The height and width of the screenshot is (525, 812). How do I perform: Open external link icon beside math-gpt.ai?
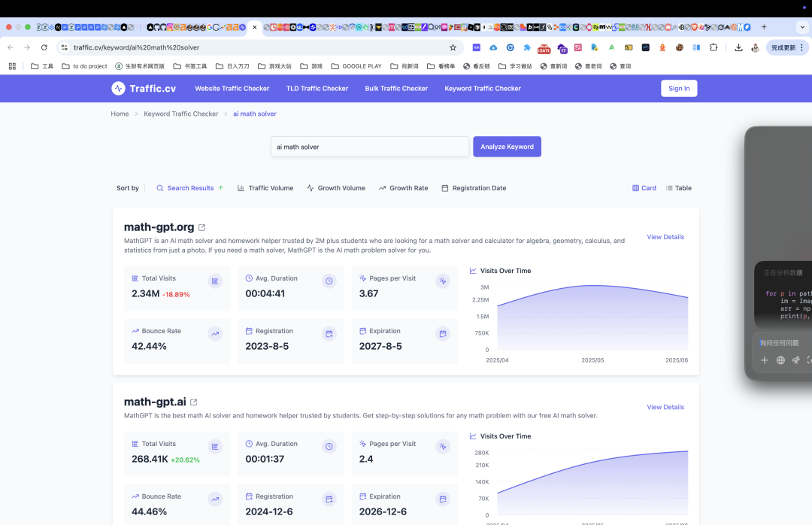click(194, 402)
